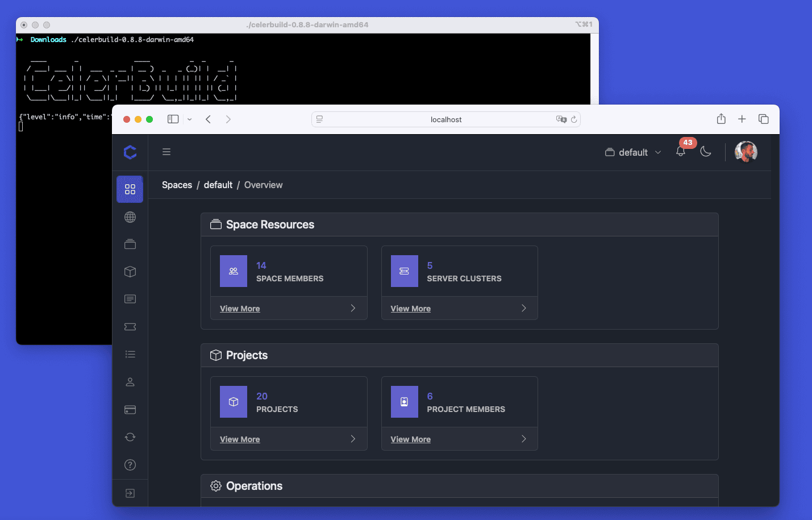This screenshot has width=812, height=520.
Task: Click the Project Members purple icon tile
Action: (405, 402)
